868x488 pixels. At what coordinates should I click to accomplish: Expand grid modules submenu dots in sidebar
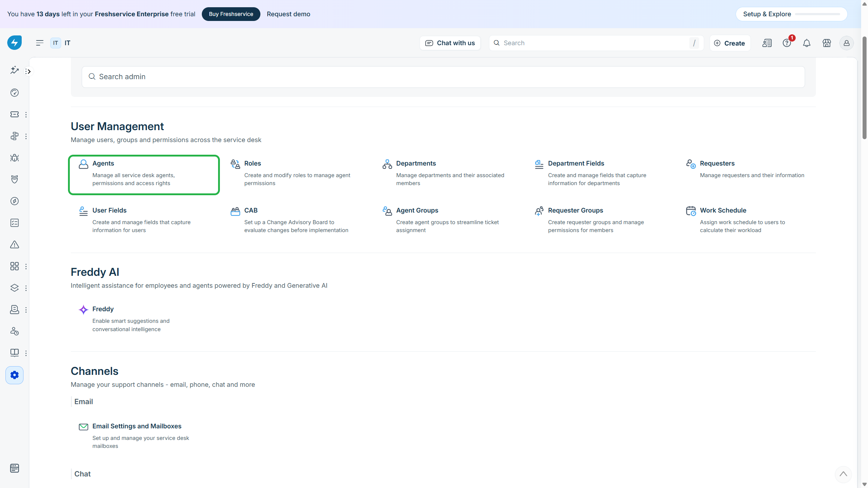[26, 266]
